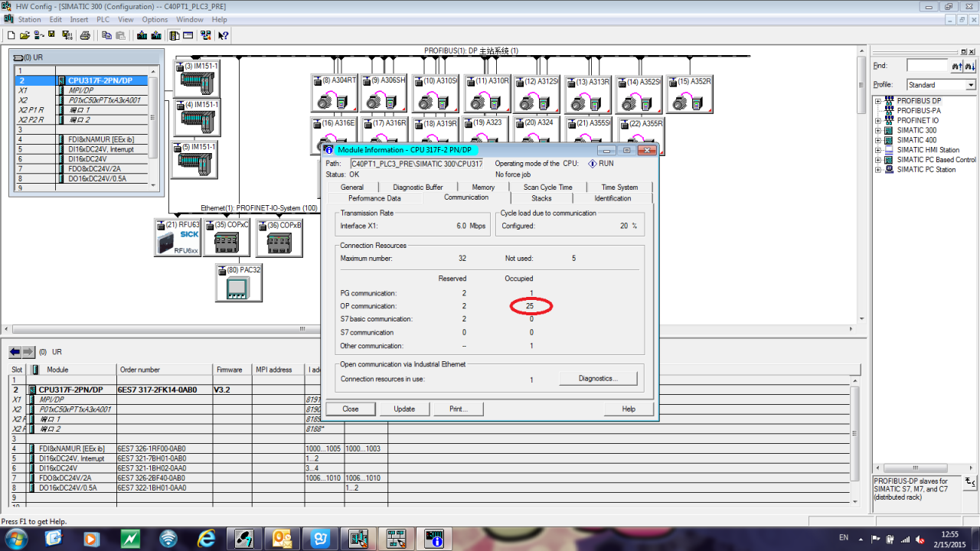Open the PLC menu

(x=103, y=19)
